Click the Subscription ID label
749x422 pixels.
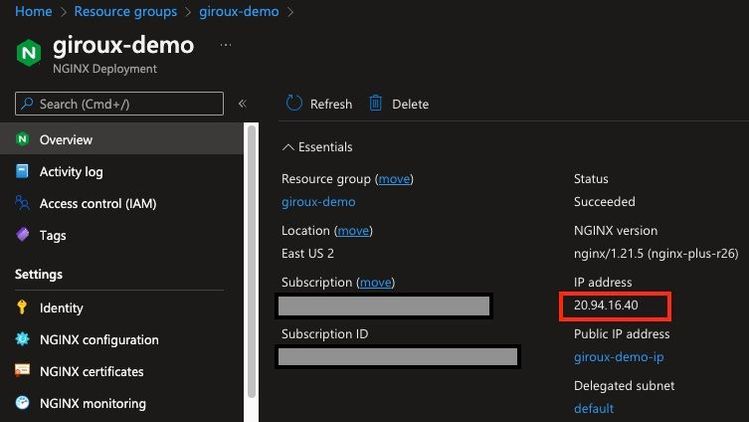click(324, 334)
